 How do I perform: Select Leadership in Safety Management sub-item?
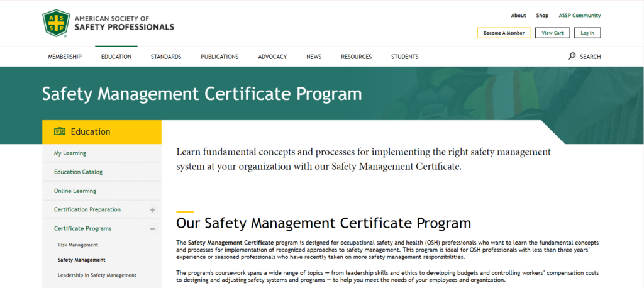click(x=97, y=275)
